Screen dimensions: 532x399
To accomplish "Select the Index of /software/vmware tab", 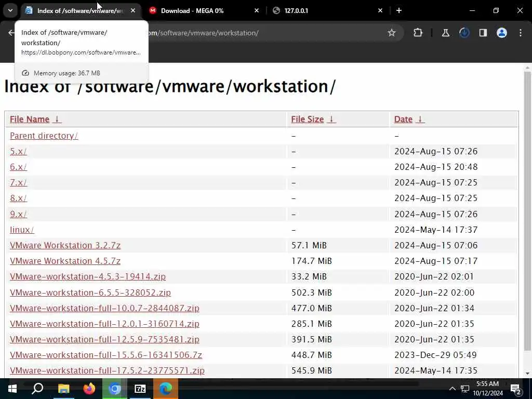I will 80,10.
